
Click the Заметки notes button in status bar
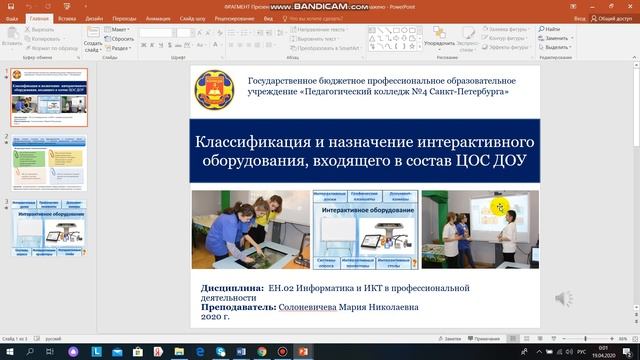click(449, 339)
